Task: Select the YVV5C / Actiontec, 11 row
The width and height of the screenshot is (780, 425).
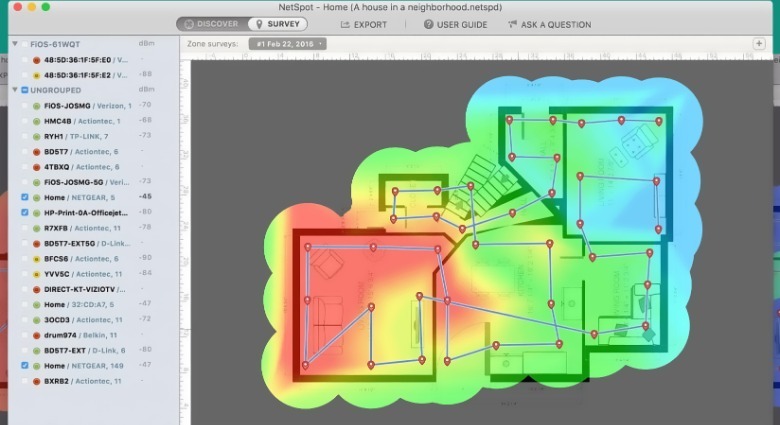Action: point(94,274)
